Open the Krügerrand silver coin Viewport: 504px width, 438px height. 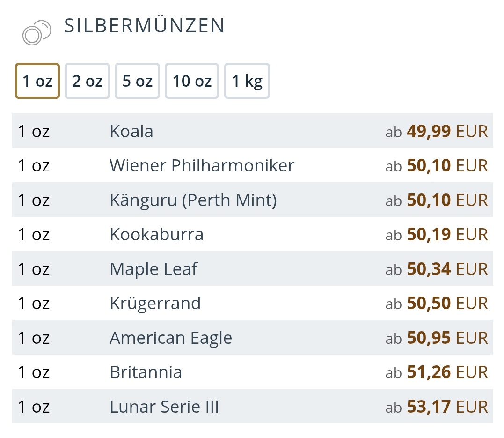[155, 303]
